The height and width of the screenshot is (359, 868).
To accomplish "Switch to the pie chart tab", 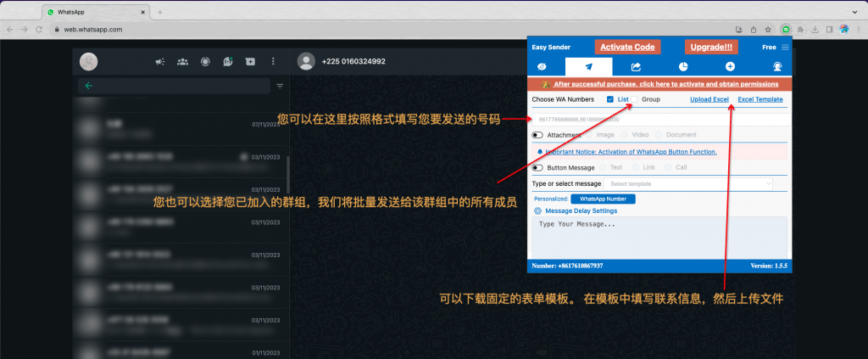I will [683, 67].
